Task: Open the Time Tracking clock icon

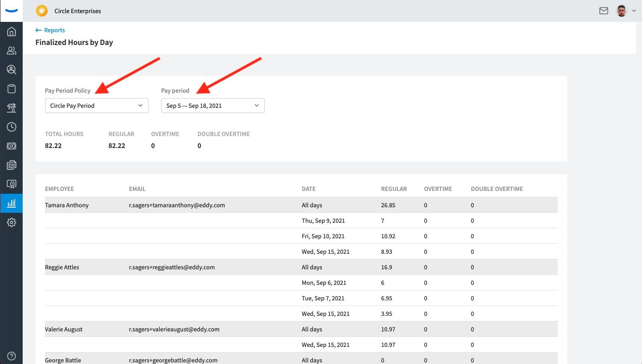Action: [x=12, y=127]
